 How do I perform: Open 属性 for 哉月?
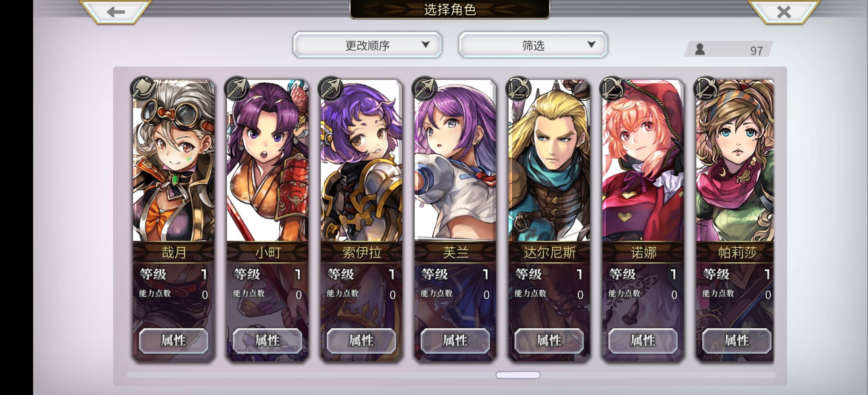click(x=174, y=340)
